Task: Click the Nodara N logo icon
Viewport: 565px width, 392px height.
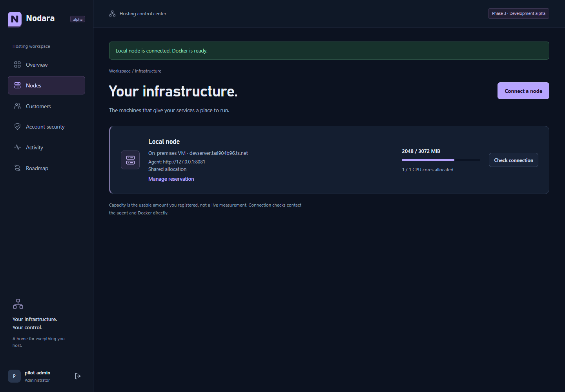Action: (x=15, y=19)
